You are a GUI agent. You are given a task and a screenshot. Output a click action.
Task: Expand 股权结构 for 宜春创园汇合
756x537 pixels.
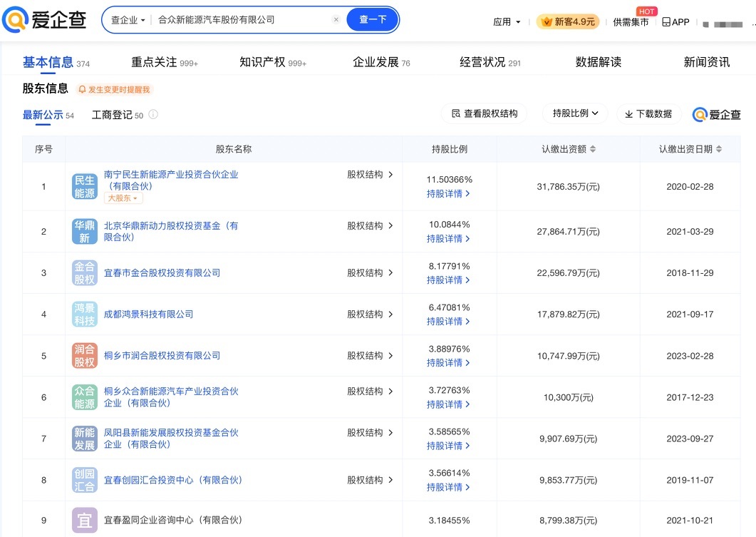click(x=371, y=480)
